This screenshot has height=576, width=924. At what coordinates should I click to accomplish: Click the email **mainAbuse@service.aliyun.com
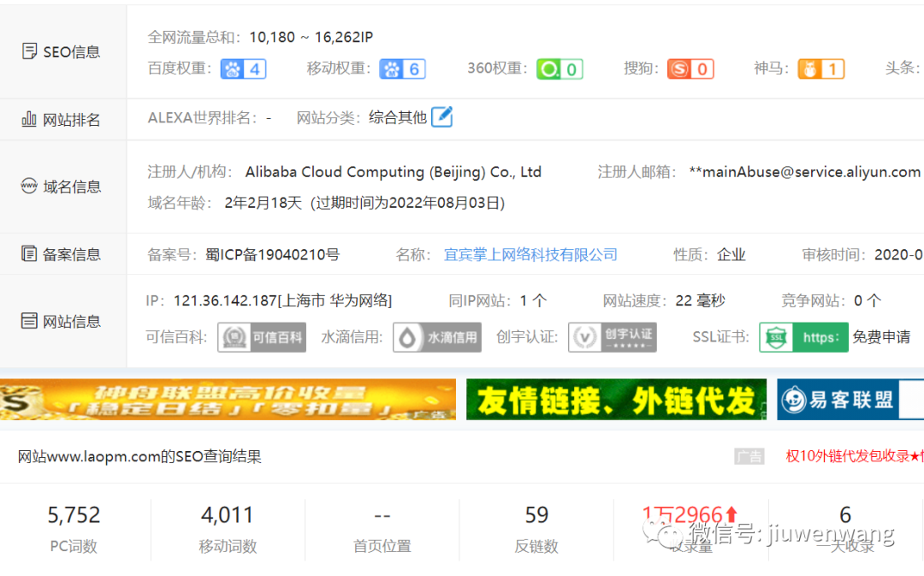tap(805, 172)
